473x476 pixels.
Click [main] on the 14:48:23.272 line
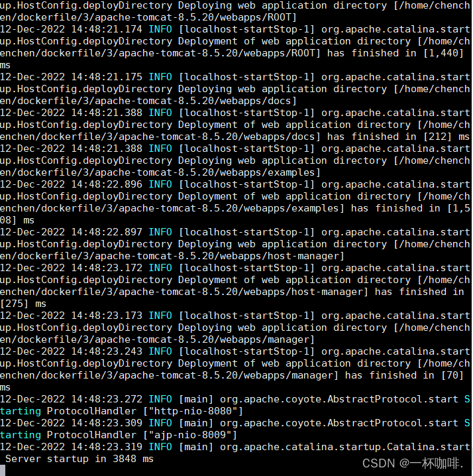(196, 399)
